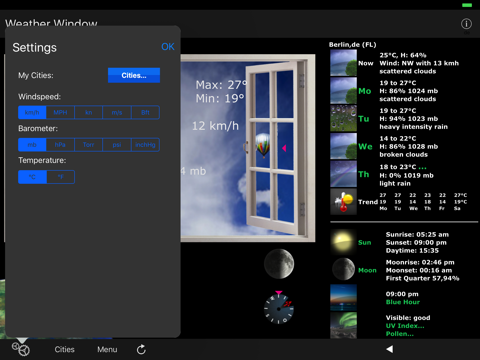The width and height of the screenshot is (480, 360).
Task: Select hPa barometer unit
Action: coord(60,145)
